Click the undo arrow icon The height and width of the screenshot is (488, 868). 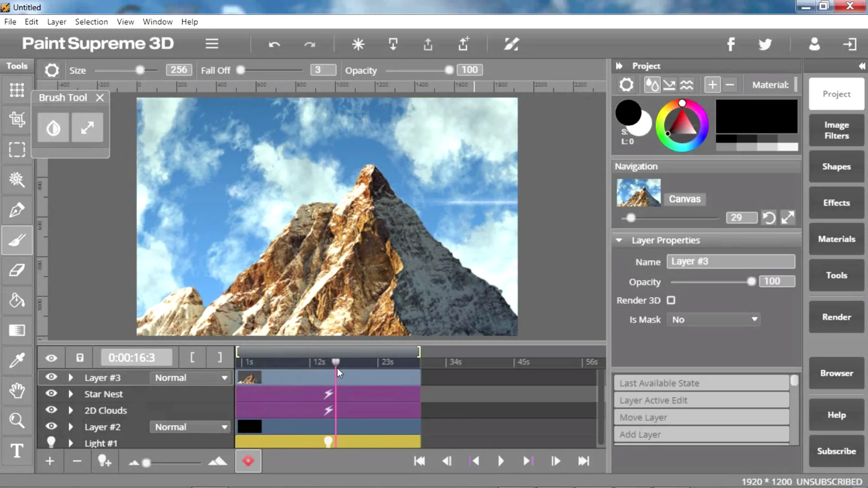[x=274, y=44]
